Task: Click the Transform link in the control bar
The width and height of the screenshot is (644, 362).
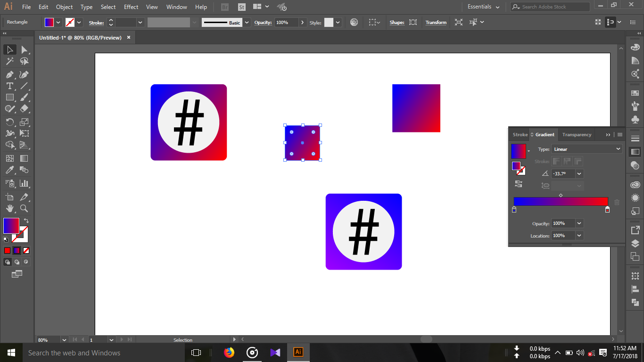Action: [436, 22]
